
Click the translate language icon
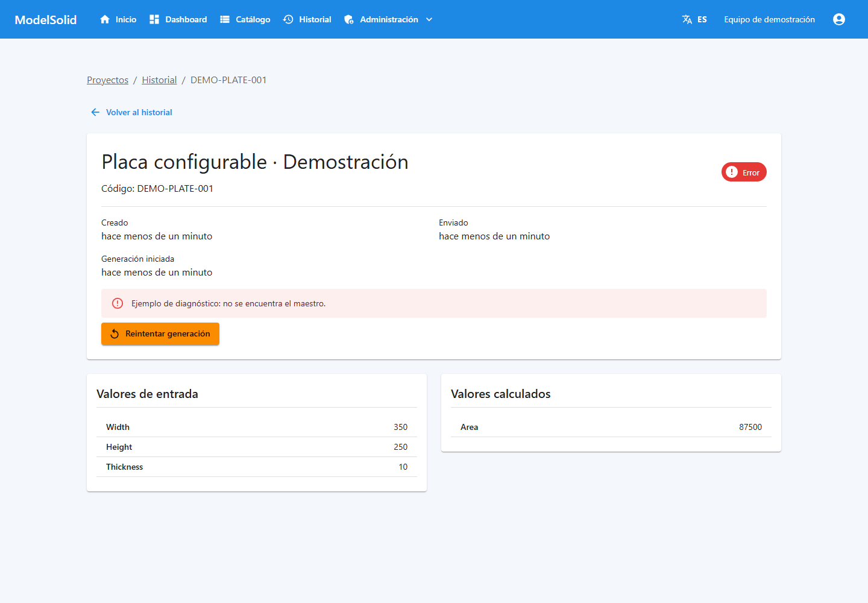pos(687,19)
